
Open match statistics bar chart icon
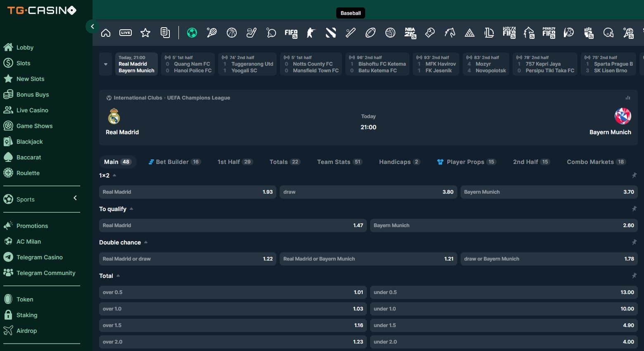click(x=628, y=98)
